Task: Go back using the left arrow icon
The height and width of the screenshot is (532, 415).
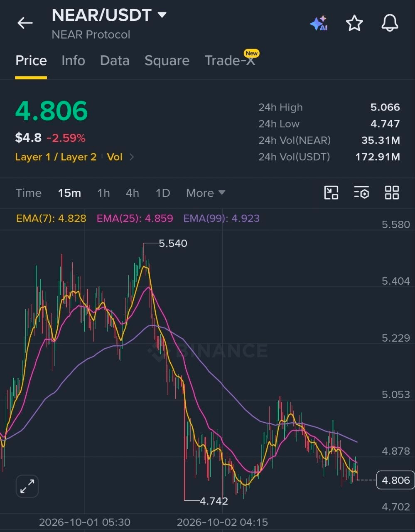Action: (25, 23)
